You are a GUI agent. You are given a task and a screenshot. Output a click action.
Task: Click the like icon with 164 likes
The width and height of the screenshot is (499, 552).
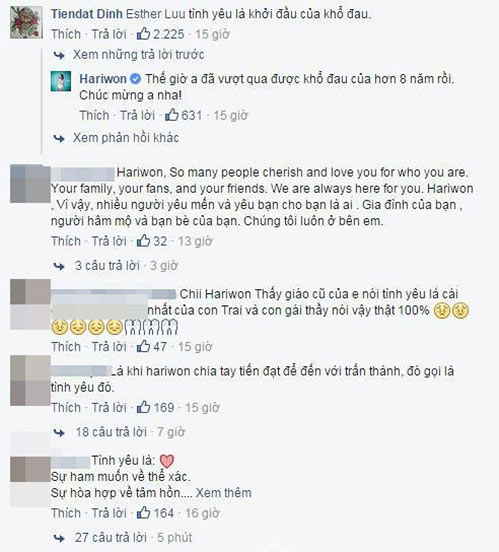[143, 513]
